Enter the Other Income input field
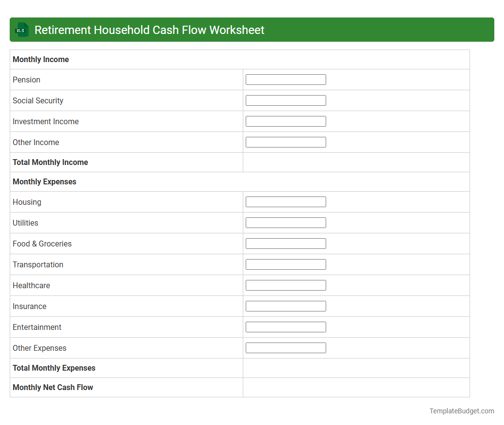This screenshot has width=504, height=425. pyautogui.click(x=285, y=142)
